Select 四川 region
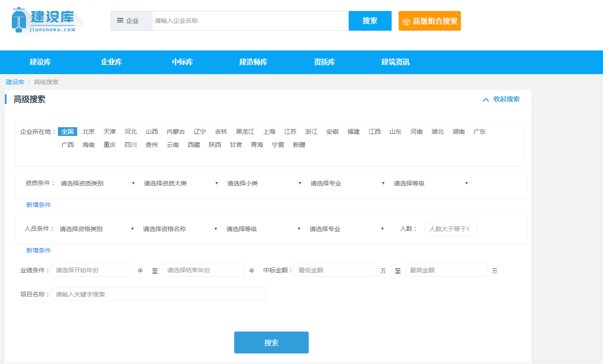 [131, 145]
